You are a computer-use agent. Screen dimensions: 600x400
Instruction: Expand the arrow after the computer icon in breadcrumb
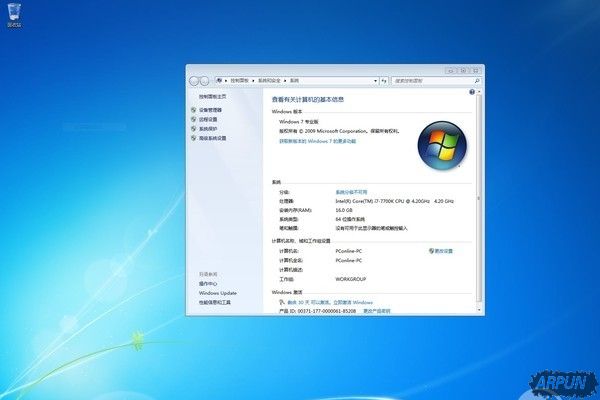(226, 81)
